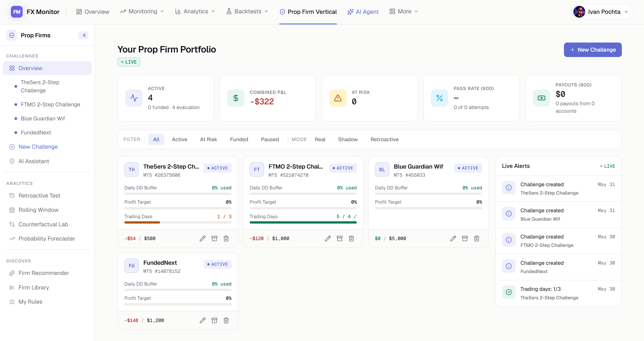Edit Blue Guardian Wif with pencil icon
The image size is (644, 341).
(453, 238)
